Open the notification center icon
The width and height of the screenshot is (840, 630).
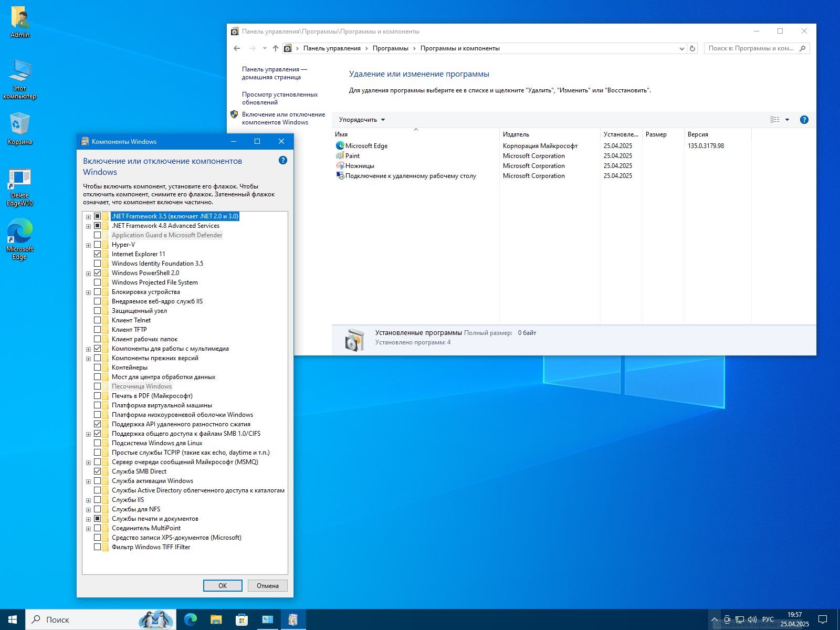click(823, 619)
